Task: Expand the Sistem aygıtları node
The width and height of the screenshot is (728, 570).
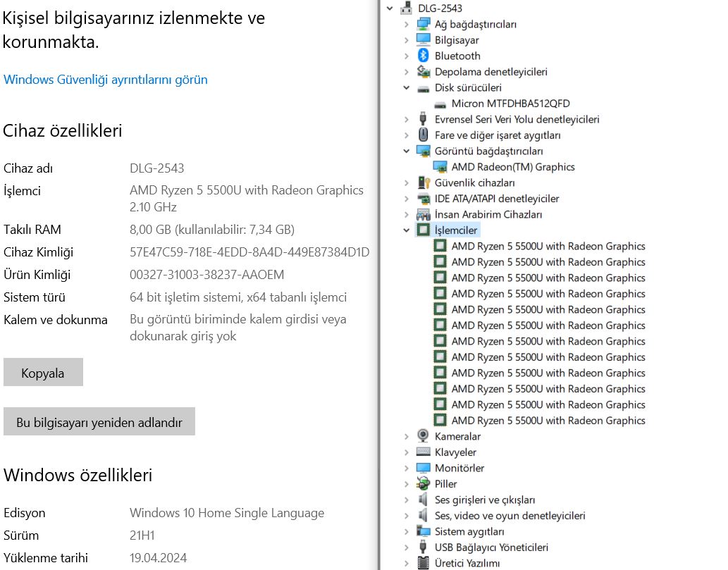Action: 406,531
